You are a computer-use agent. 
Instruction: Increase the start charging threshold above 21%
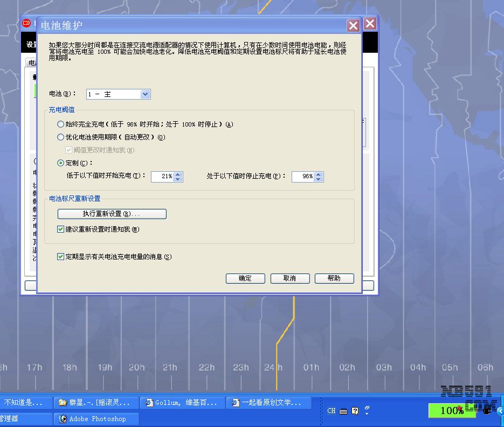coord(178,174)
